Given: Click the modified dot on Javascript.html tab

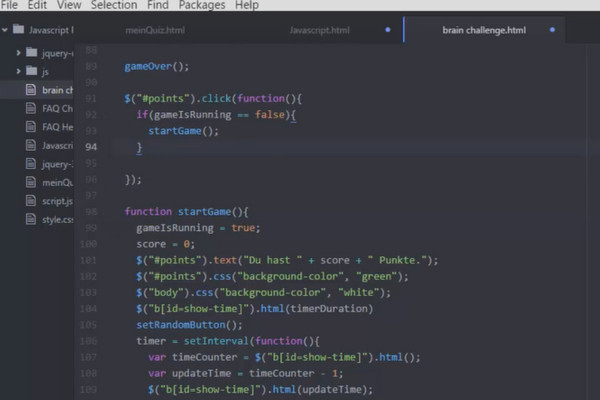Looking at the screenshot, I should coord(388,30).
